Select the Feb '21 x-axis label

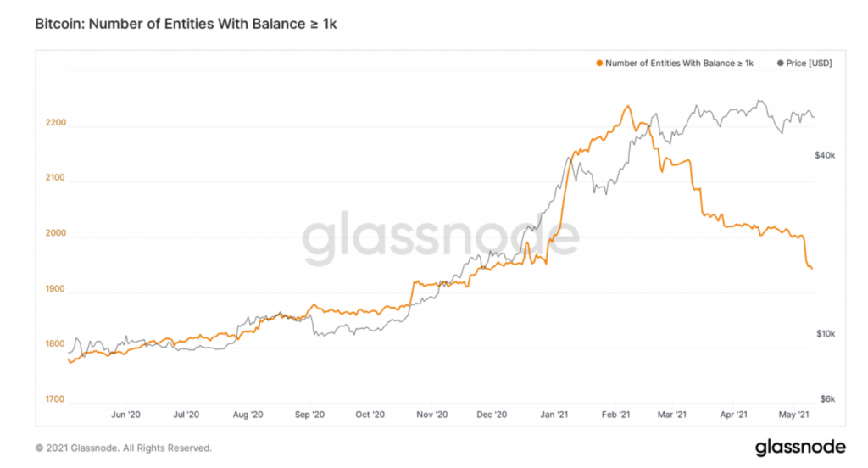coord(615,415)
